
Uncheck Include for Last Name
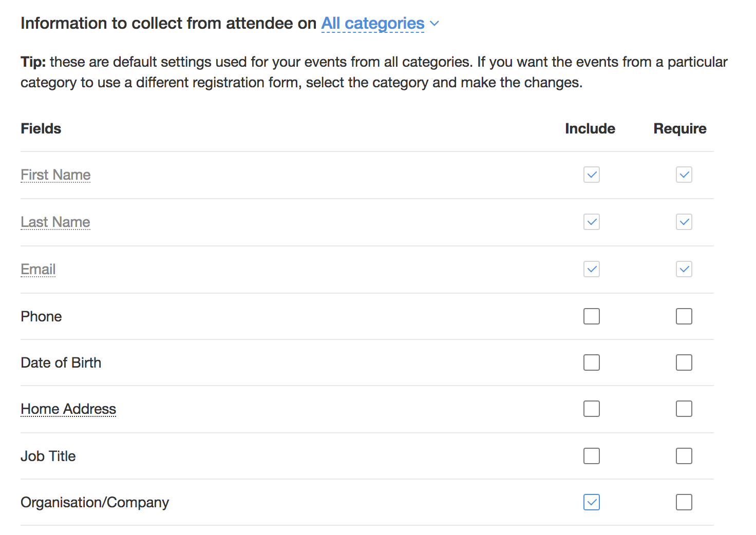click(x=592, y=222)
